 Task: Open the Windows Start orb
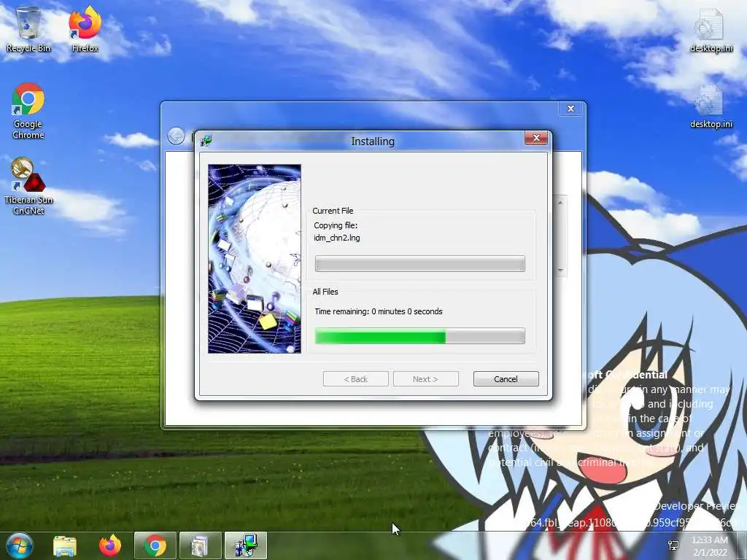[x=19, y=545]
